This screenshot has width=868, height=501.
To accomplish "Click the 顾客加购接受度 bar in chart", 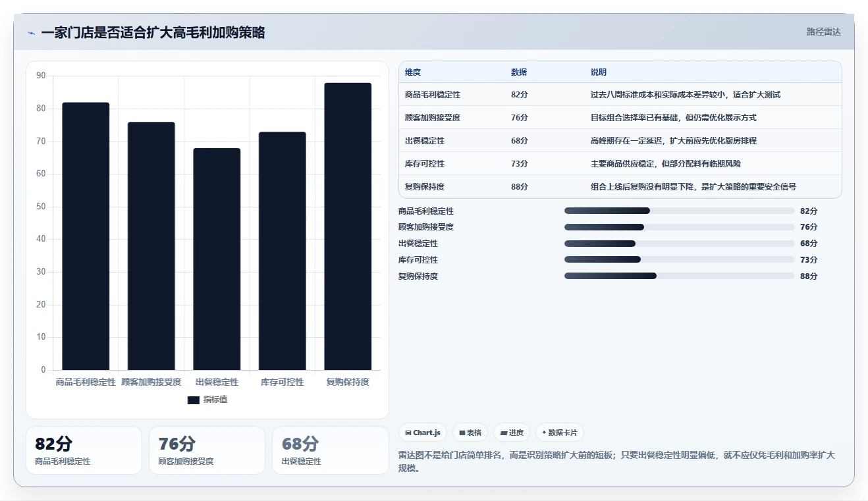I will click(151, 246).
